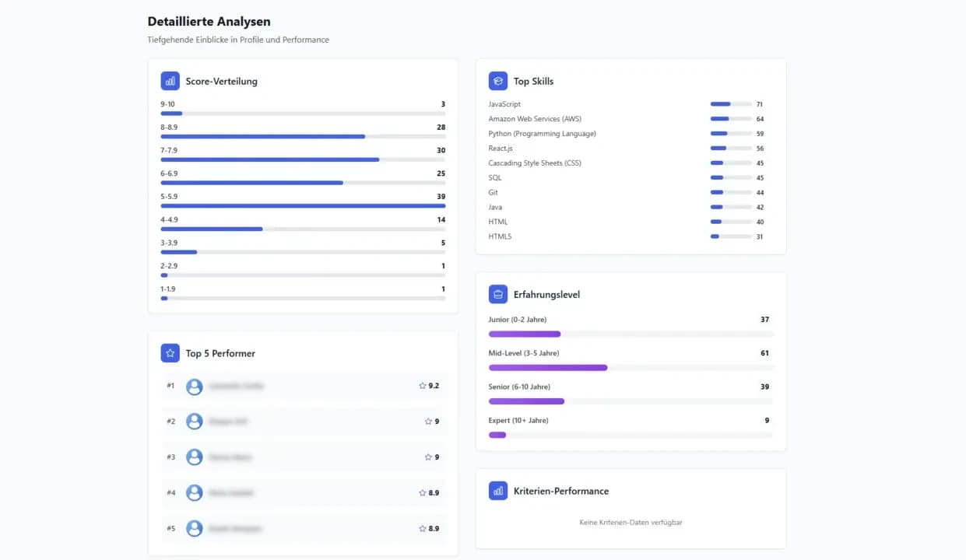Click the Score-Verteilung card title

click(x=221, y=81)
